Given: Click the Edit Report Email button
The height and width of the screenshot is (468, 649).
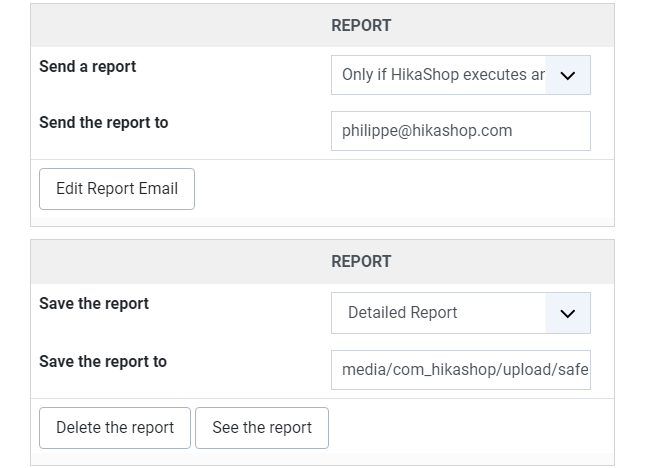Looking at the screenshot, I should 117,189.
